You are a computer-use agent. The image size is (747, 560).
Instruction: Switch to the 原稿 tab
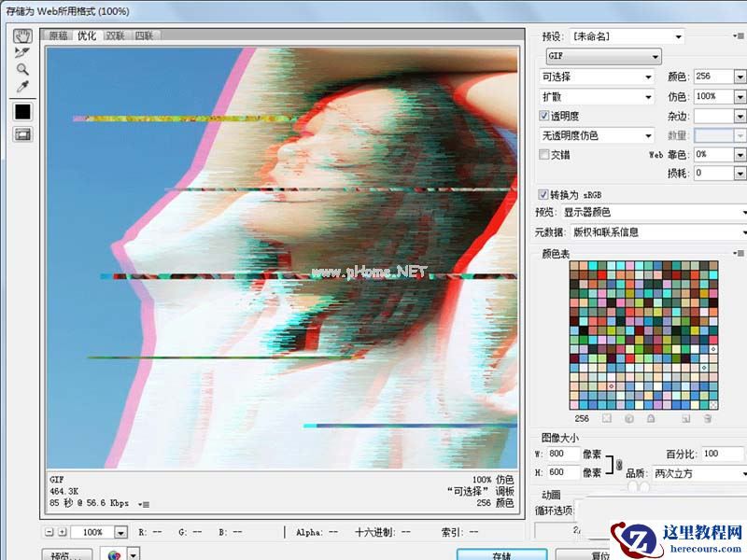click(x=58, y=35)
